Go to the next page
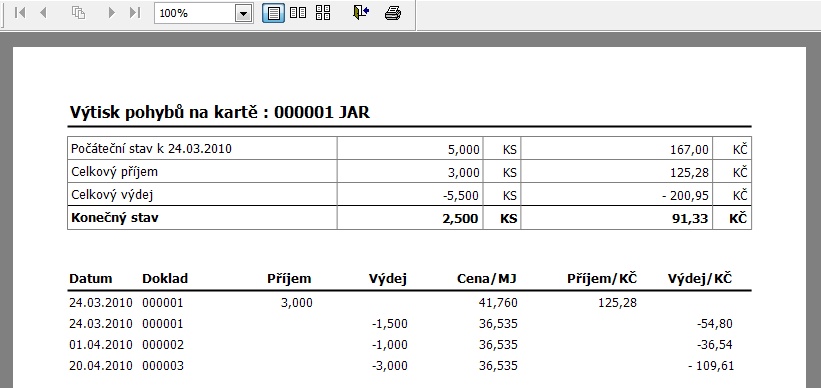The height and width of the screenshot is (388, 821). (111, 13)
